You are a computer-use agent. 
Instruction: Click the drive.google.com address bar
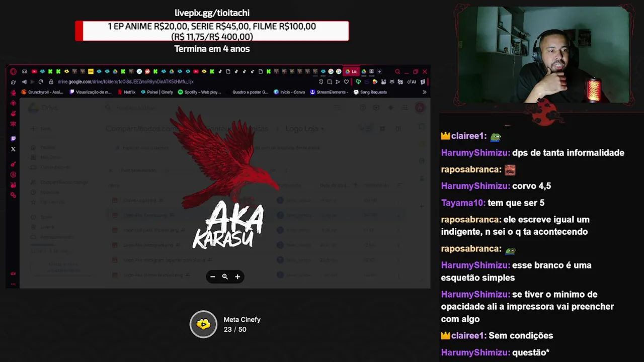tap(126, 81)
